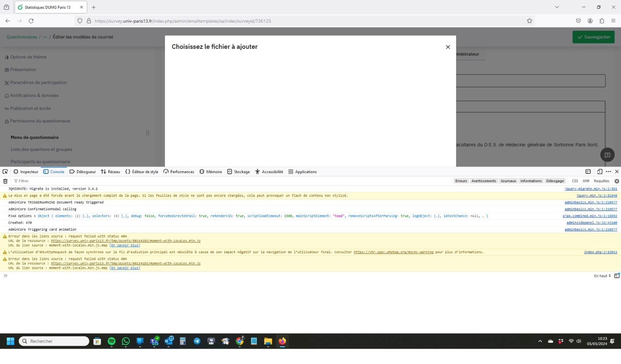Expand the PJAX options Object in the console
This screenshot has height=364, width=621.
pyautogui.click(x=35, y=216)
